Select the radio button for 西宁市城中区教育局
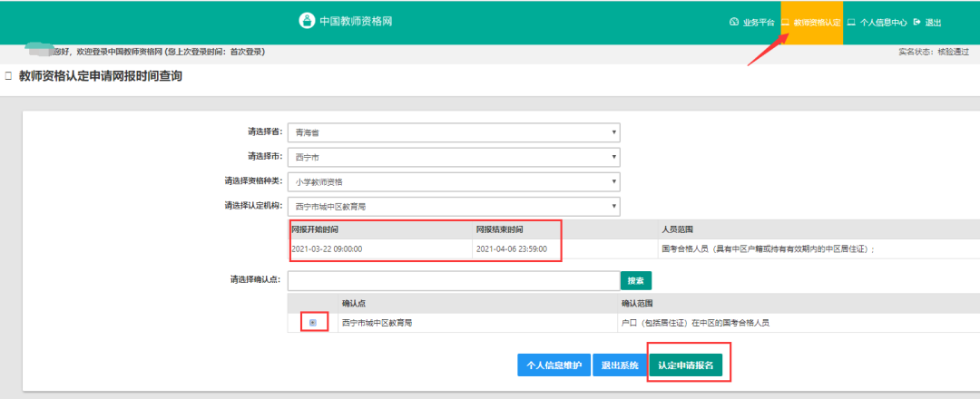The image size is (980, 399). (313, 323)
